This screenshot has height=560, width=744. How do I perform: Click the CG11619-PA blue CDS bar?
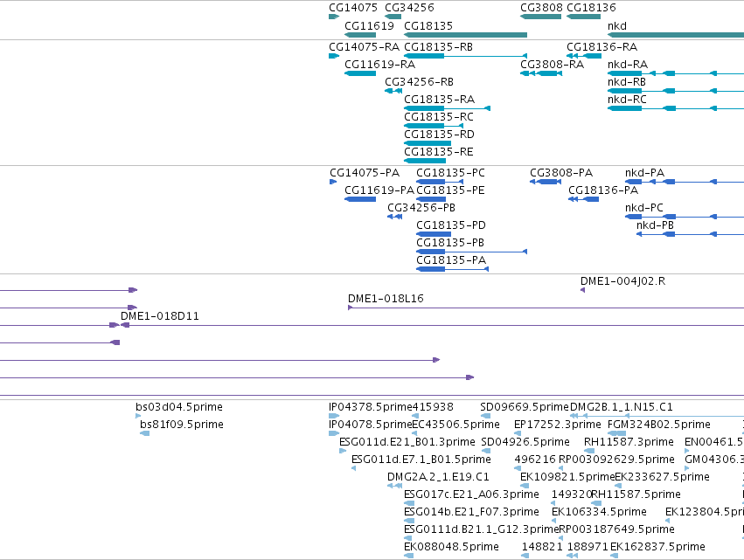[x=360, y=199]
